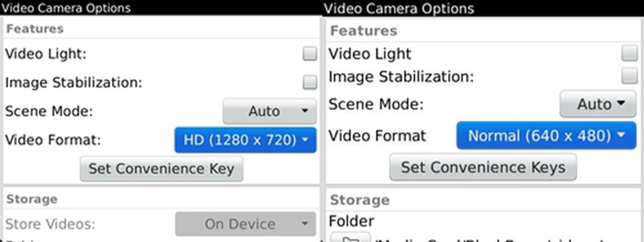
Task: Expand Scene Mode Auto dropdown above HD format
Action: [x=269, y=111]
